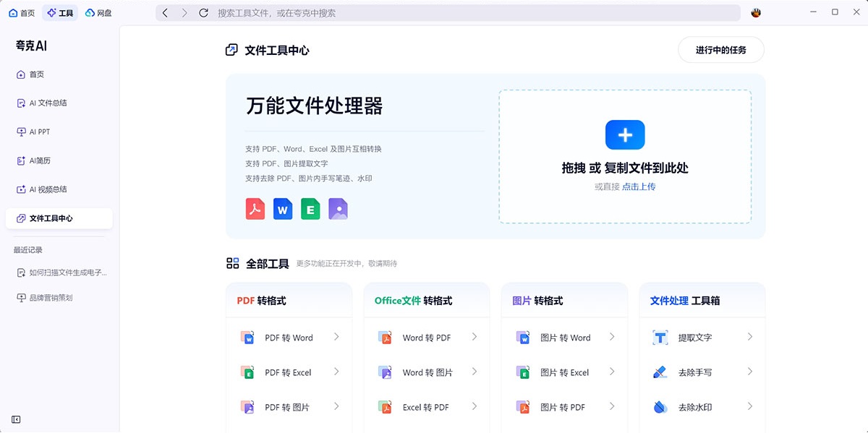Click the green Excel file icon

(x=310, y=209)
